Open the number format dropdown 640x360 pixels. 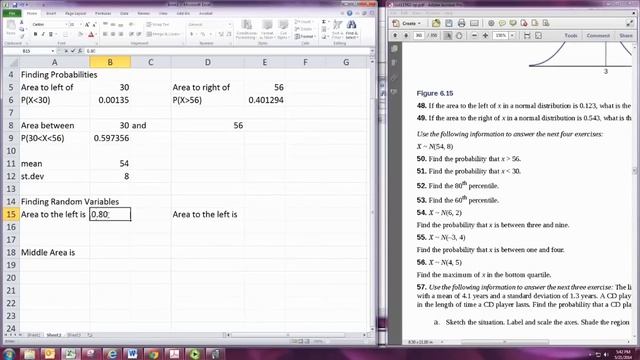(x=229, y=24)
